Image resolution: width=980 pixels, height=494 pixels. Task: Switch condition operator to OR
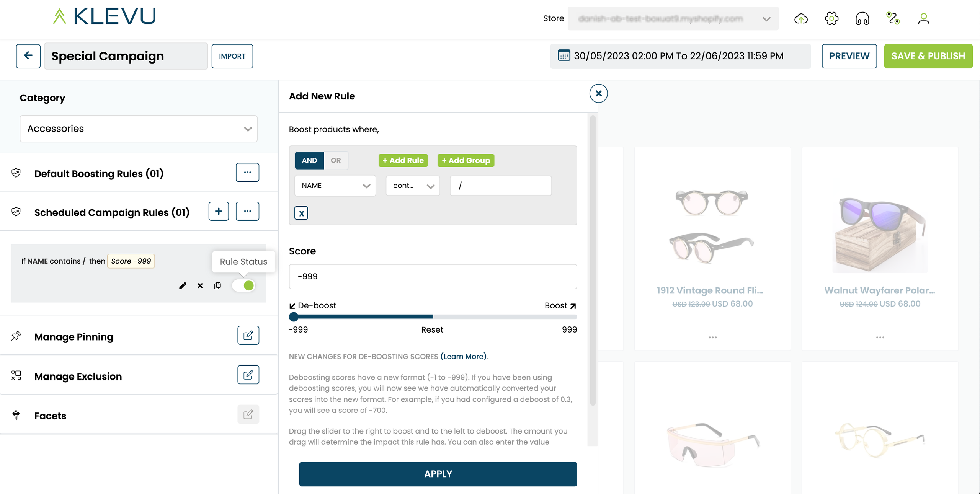click(336, 160)
